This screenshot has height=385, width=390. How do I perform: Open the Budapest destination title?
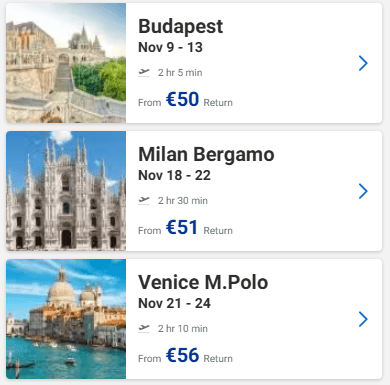(180, 26)
